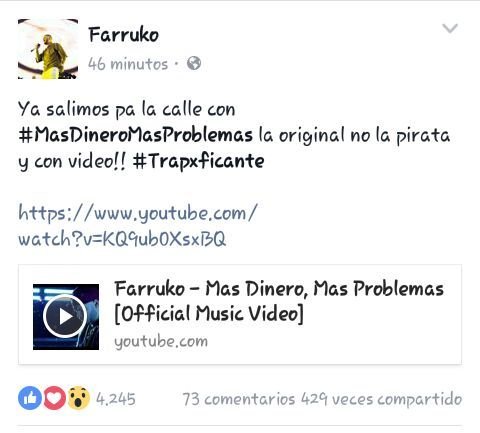View the 4,245 reactions count
Viewport: 480px width, 433px height.
click(116, 399)
